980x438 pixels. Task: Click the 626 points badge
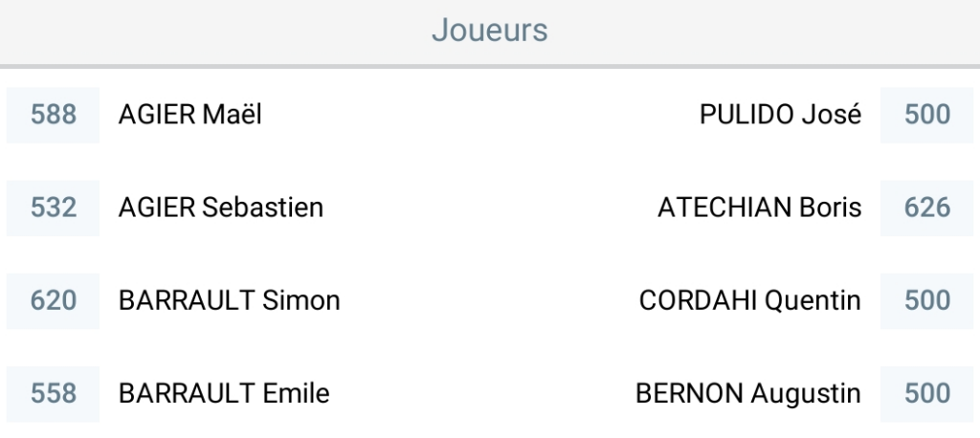click(x=926, y=208)
